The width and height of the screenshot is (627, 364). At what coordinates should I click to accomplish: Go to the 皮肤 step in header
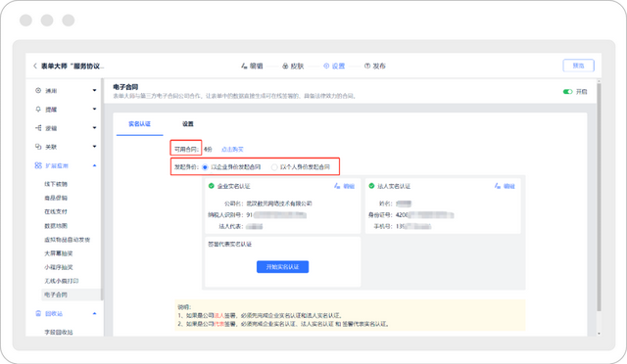(x=293, y=66)
